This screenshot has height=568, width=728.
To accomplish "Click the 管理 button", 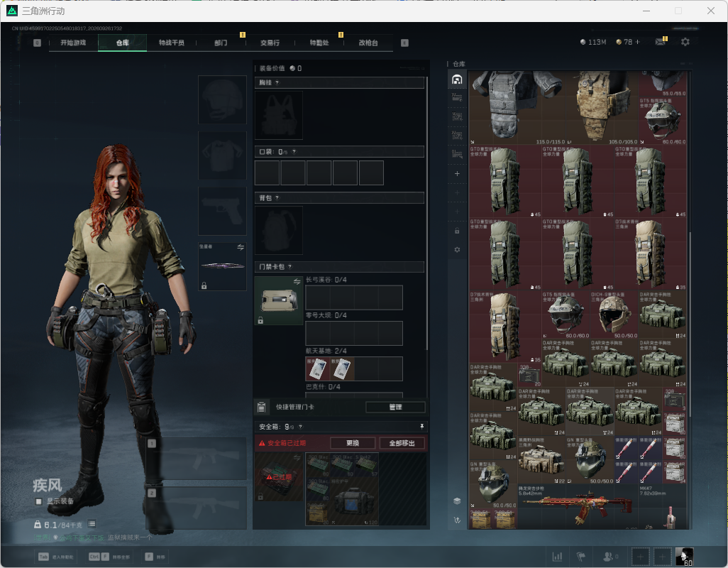I will coord(395,408).
